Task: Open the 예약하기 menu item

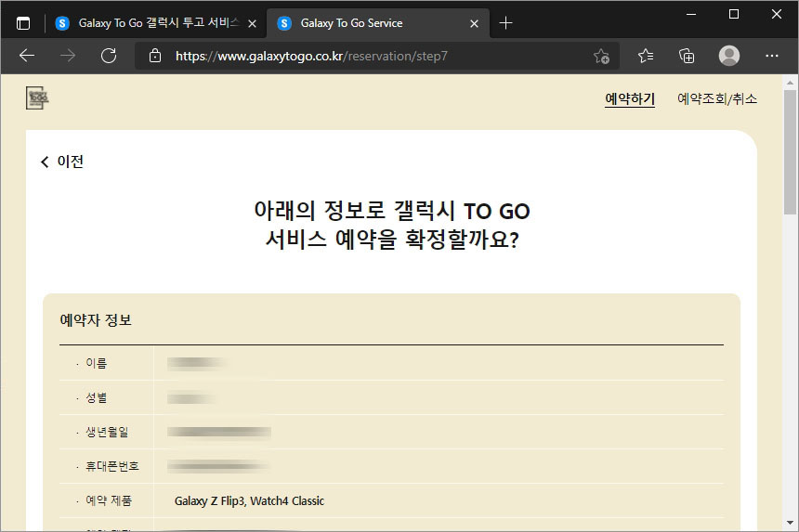Action: pos(630,98)
